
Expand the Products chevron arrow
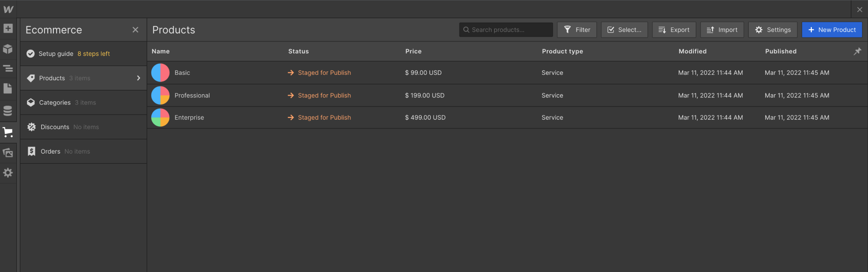[x=138, y=78]
